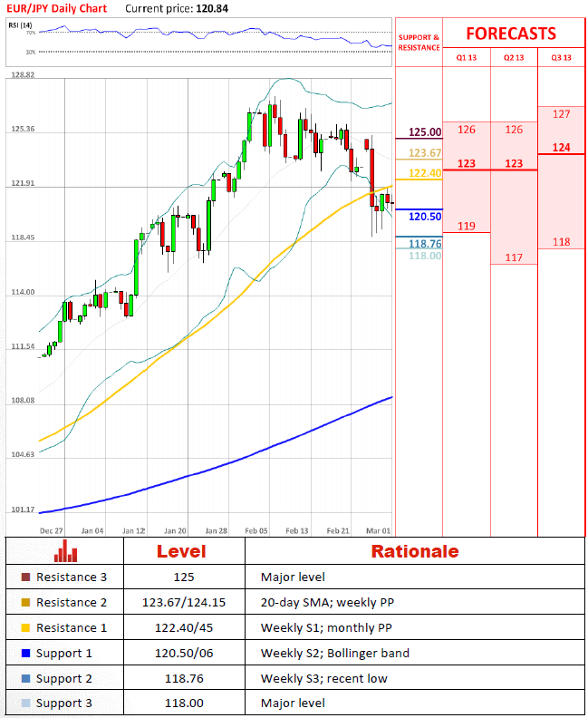Select the Q3 13 column header
Image resolution: width=588 pixels, height=718 pixels.
(x=562, y=57)
